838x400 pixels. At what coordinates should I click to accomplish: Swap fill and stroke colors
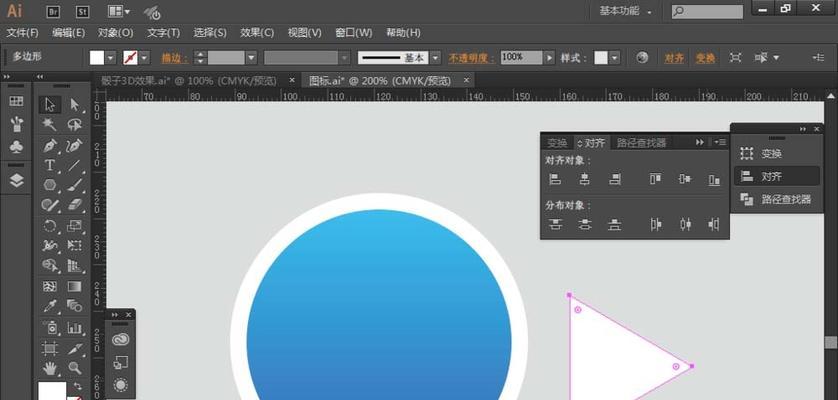[78, 386]
